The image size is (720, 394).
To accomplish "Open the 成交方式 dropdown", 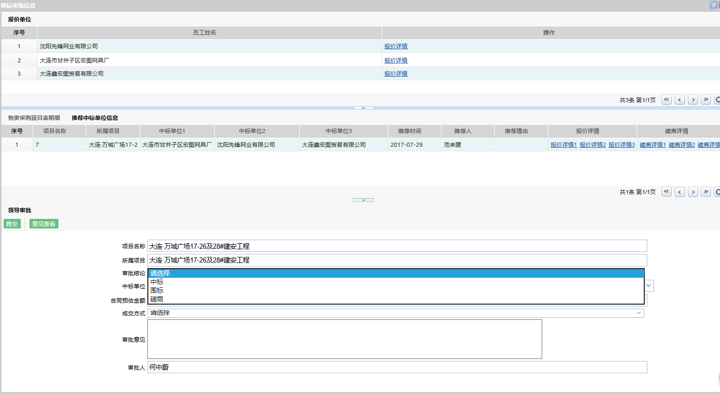I will pos(396,313).
